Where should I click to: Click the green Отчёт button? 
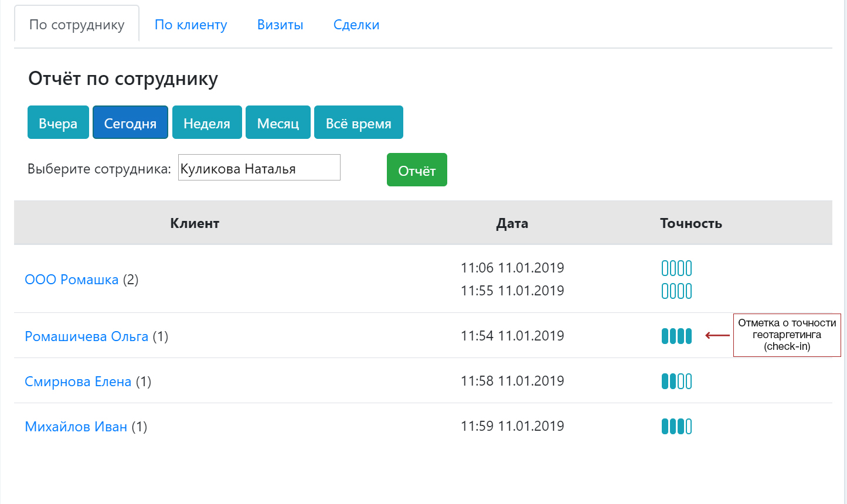417,171
